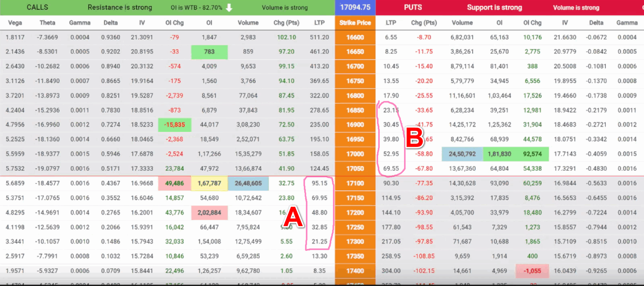Click the PUTS section header
Screen dimensions: 644x286
[x=413, y=7]
